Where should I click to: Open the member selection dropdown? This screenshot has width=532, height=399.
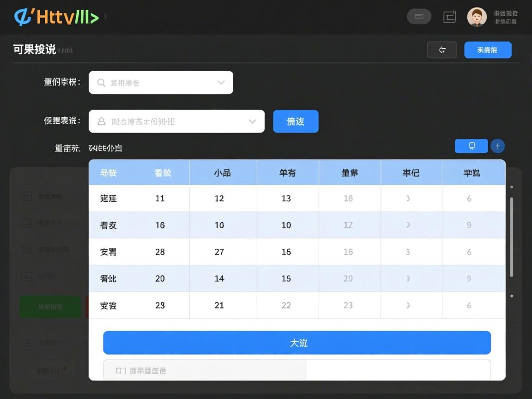(252, 121)
